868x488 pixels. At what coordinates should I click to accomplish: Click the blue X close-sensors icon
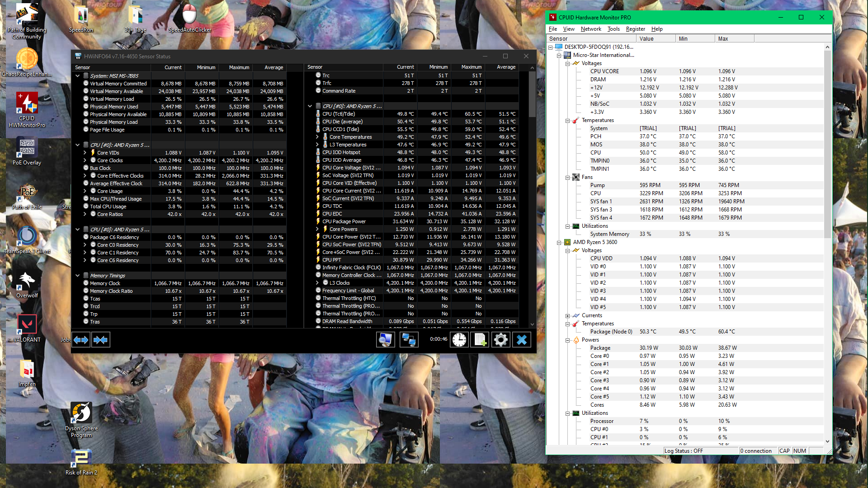click(x=522, y=340)
